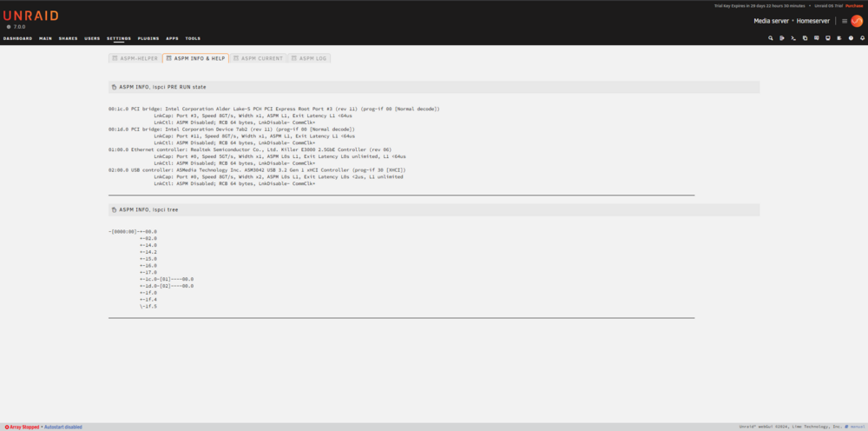The height and width of the screenshot is (431, 868).
Task: Open the system log icon
Action: pyautogui.click(x=839, y=38)
